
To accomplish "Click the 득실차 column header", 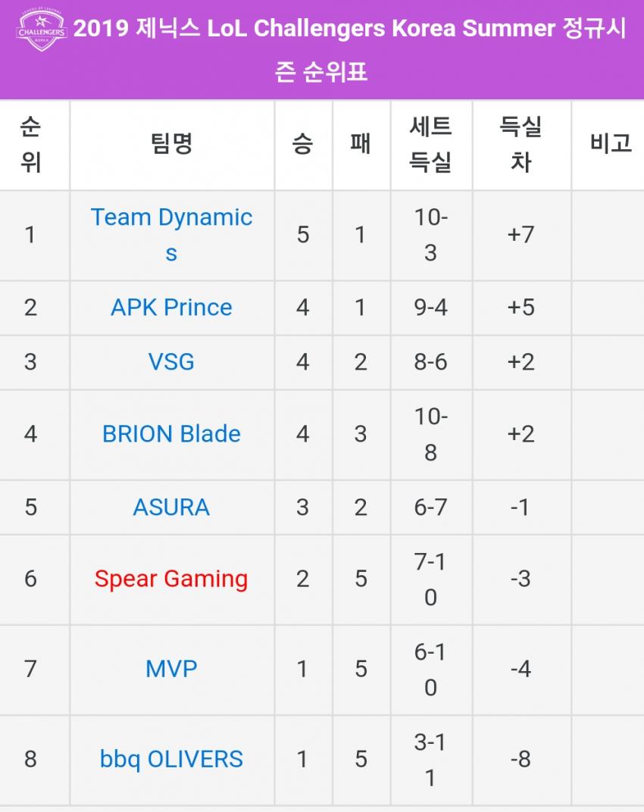I will (521, 145).
